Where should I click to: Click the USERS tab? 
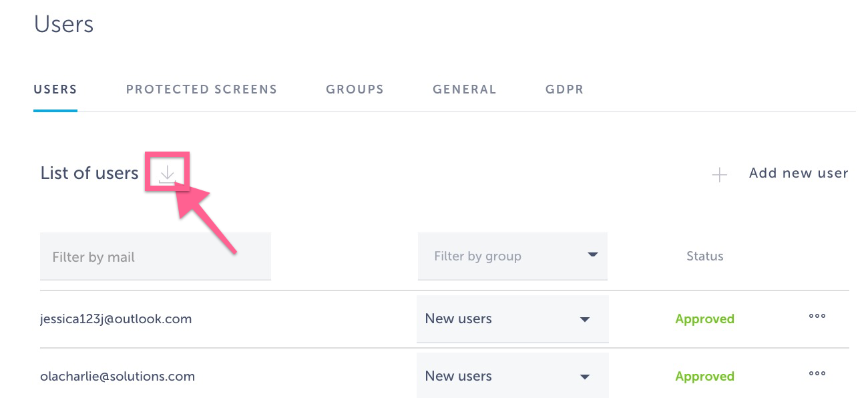tap(55, 89)
